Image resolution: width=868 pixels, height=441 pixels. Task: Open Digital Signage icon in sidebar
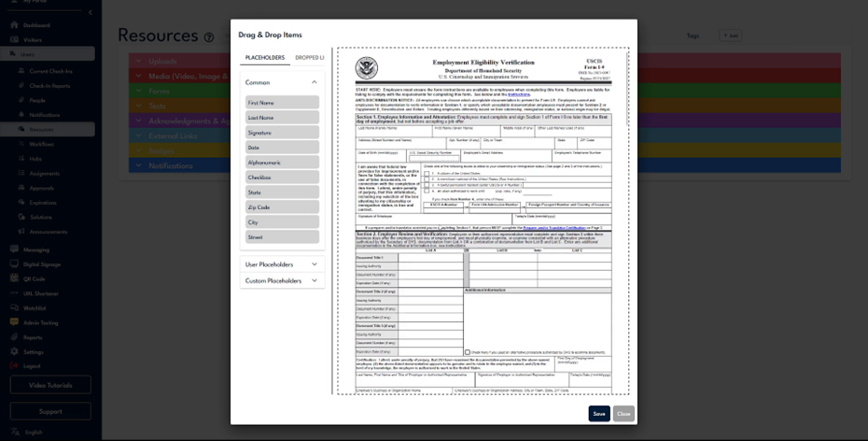[14, 264]
